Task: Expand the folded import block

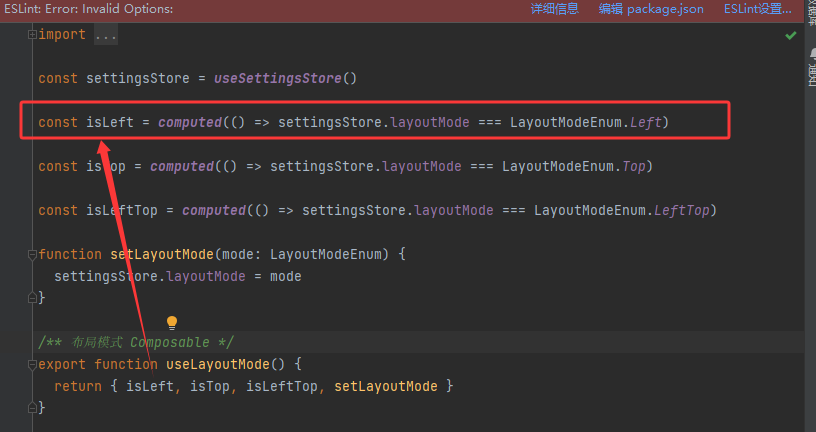Action: [32, 34]
